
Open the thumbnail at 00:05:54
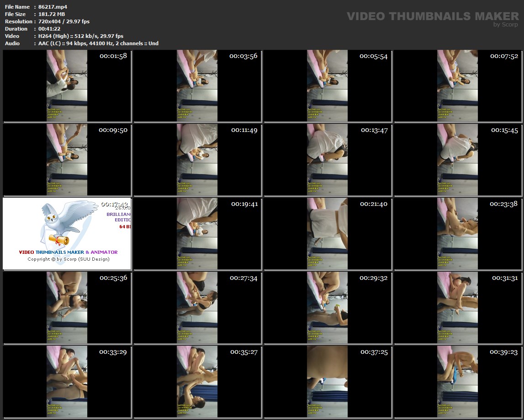click(x=328, y=86)
